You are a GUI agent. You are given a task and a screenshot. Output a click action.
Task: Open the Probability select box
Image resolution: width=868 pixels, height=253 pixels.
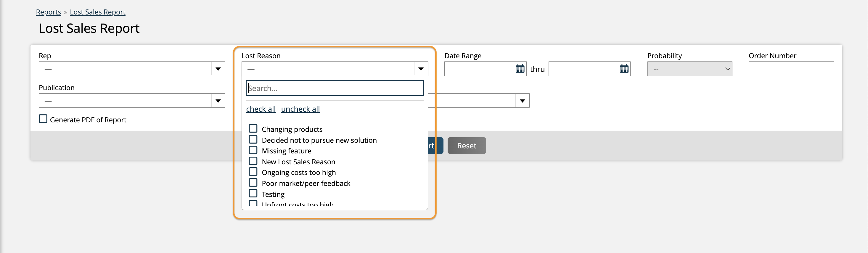coord(689,69)
